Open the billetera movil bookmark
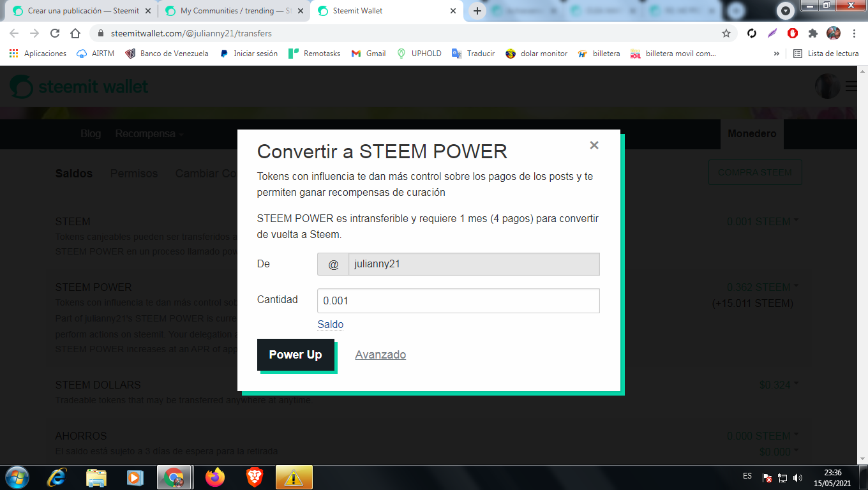Screen dimensions: 868x490 (x=673, y=54)
